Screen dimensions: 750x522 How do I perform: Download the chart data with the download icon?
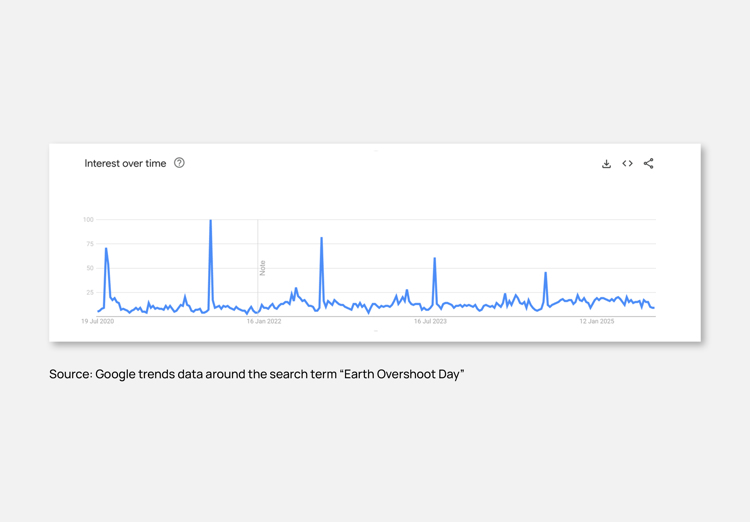pyautogui.click(x=606, y=164)
